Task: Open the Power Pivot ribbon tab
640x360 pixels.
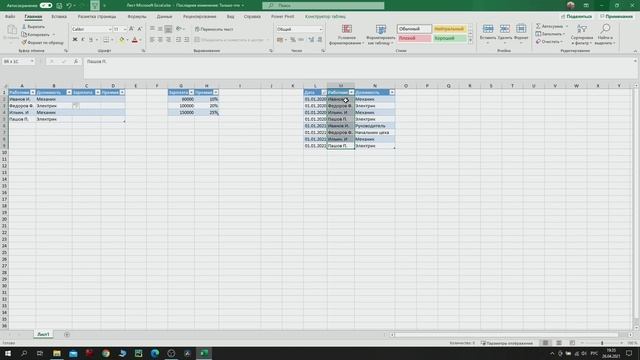Action: pyautogui.click(x=282, y=16)
